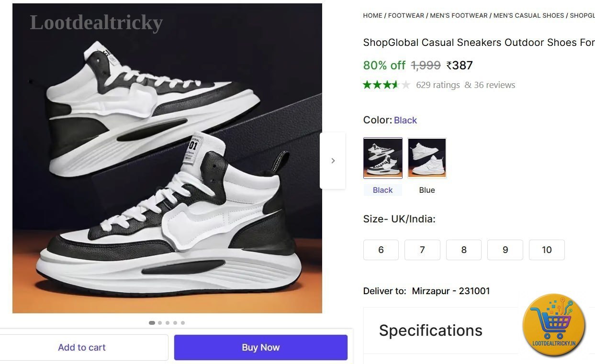Pick size 10 option
Screen dimensions: 595x364
tap(547, 250)
